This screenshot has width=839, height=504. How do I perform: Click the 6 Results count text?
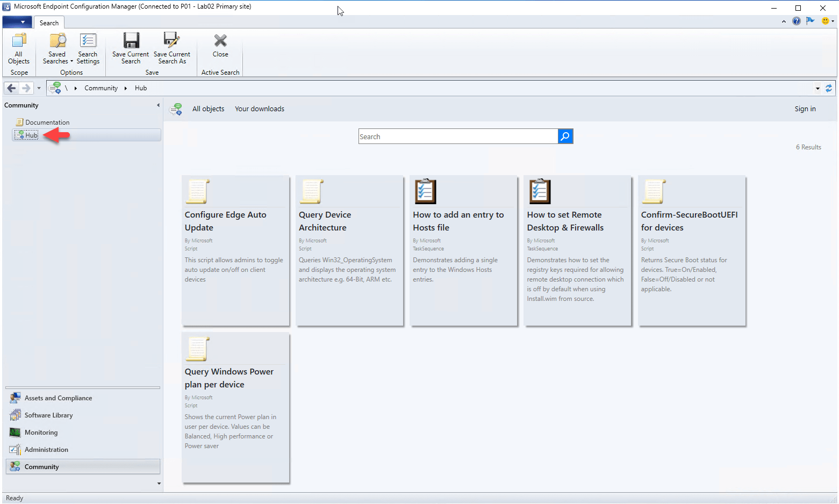808,147
